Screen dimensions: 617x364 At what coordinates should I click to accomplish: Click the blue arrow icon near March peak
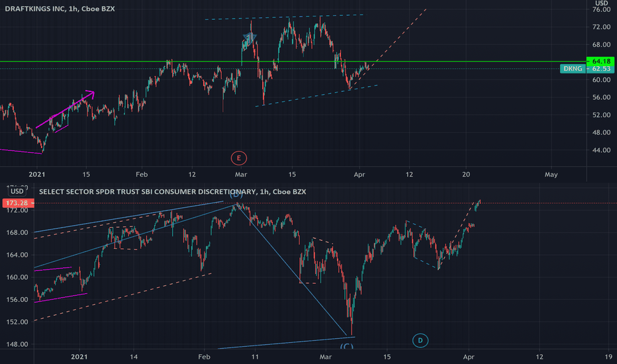[250, 38]
